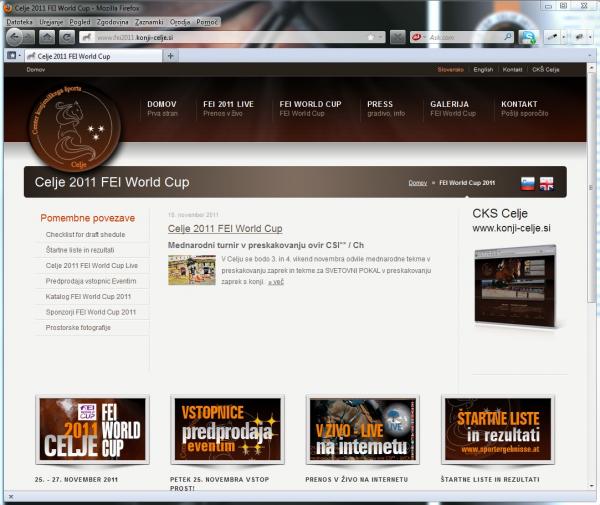Open the Vstopnice predprodaja Eventim banner
This screenshot has height=505, width=600.
click(227, 430)
